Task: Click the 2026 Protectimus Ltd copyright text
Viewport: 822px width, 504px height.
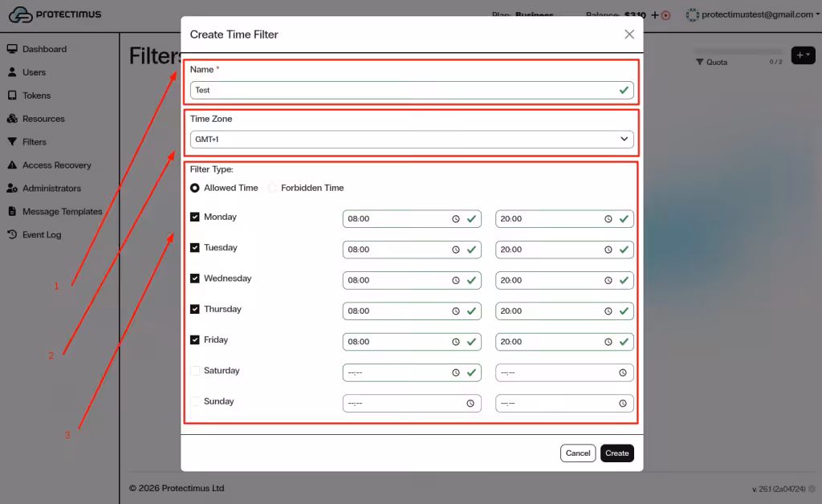Action: click(x=177, y=488)
